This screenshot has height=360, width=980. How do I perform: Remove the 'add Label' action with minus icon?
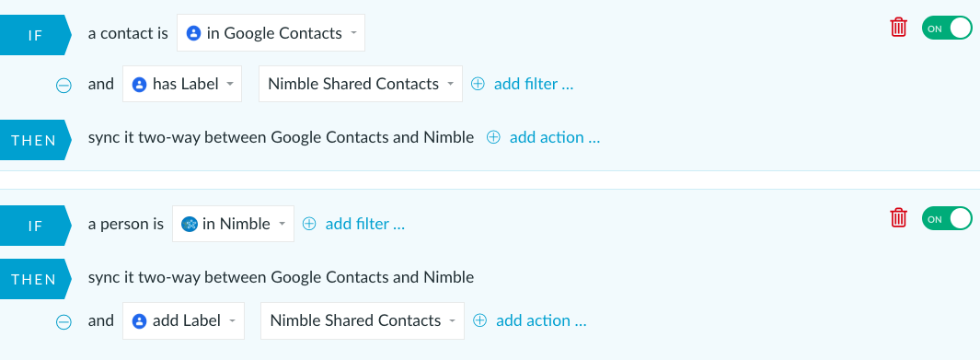click(x=63, y=321)
